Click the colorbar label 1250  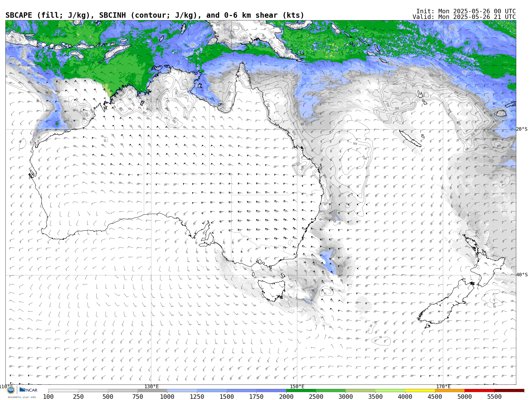click(x=197, y=397)
